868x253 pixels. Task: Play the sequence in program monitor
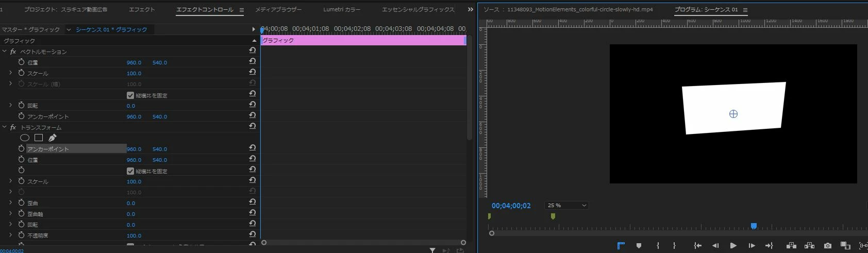(x=733, y=246)
